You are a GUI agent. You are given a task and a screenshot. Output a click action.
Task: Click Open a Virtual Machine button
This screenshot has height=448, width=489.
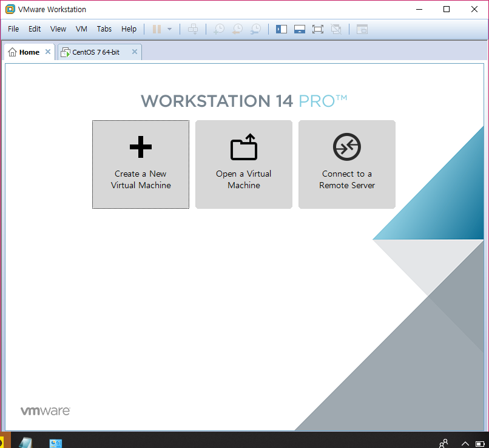point(244,165)
